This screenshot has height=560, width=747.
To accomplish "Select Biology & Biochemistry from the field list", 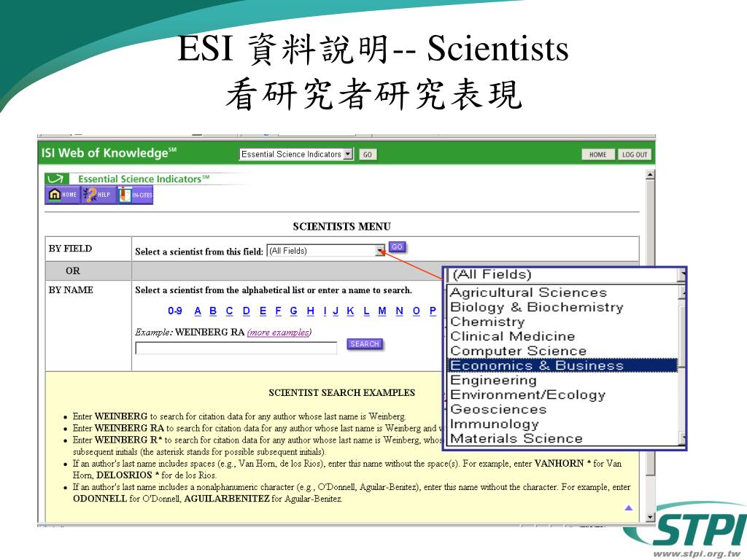I will point(536,307).
